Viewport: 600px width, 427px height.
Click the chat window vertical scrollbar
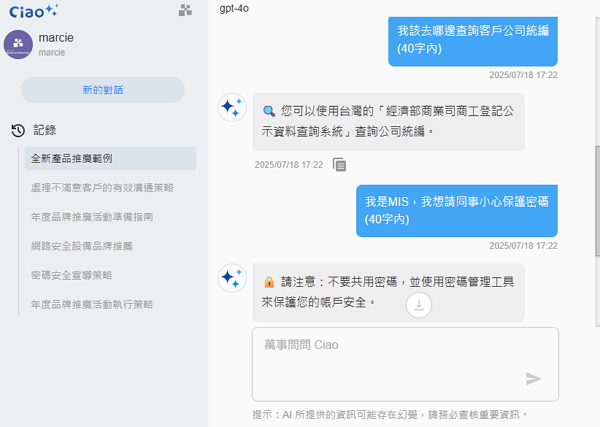pyautogui.click(x=597, y=201)
